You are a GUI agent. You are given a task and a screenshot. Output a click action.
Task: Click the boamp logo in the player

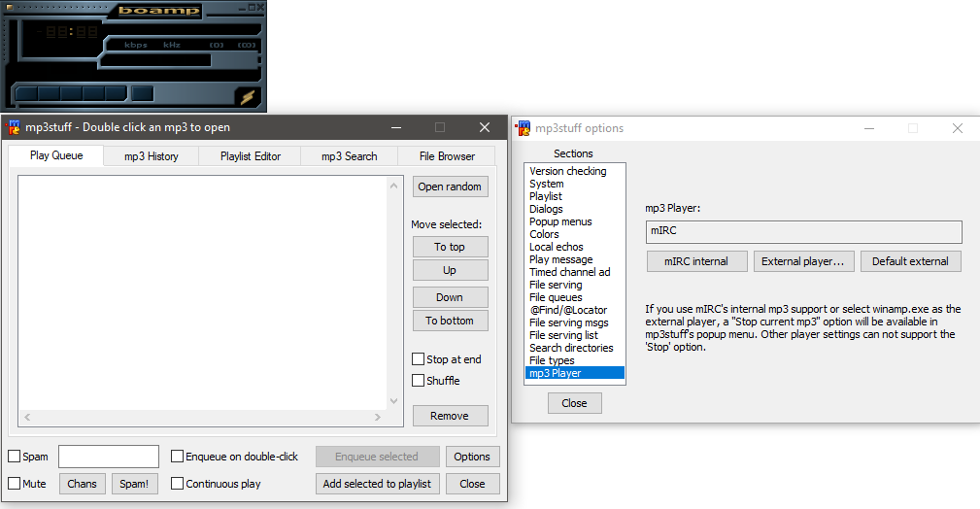158,11
